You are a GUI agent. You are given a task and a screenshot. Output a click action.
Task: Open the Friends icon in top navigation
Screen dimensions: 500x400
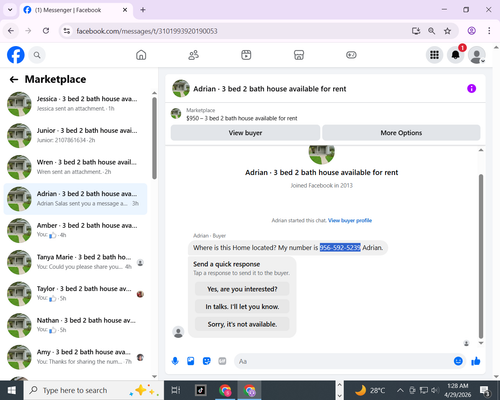[x=194, y=55]
